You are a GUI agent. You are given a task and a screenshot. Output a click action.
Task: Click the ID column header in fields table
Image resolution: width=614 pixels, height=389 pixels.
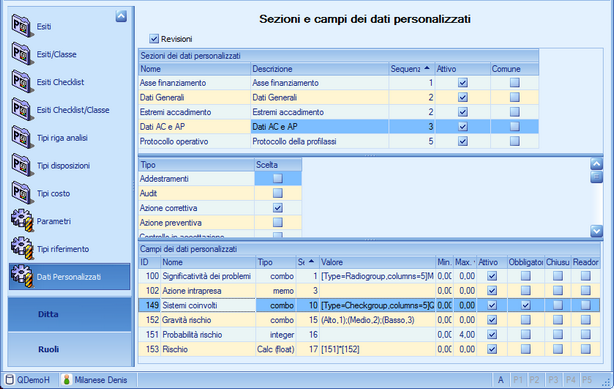pos(150,262)
